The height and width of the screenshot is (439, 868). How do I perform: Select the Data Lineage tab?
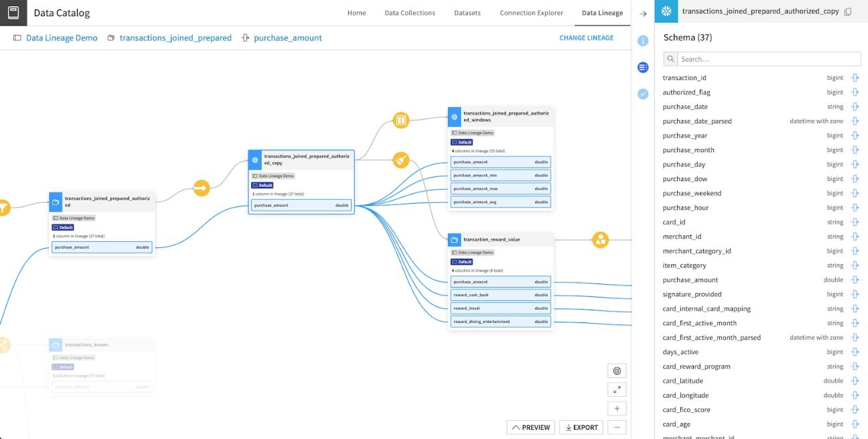click(x=602, y=13)
